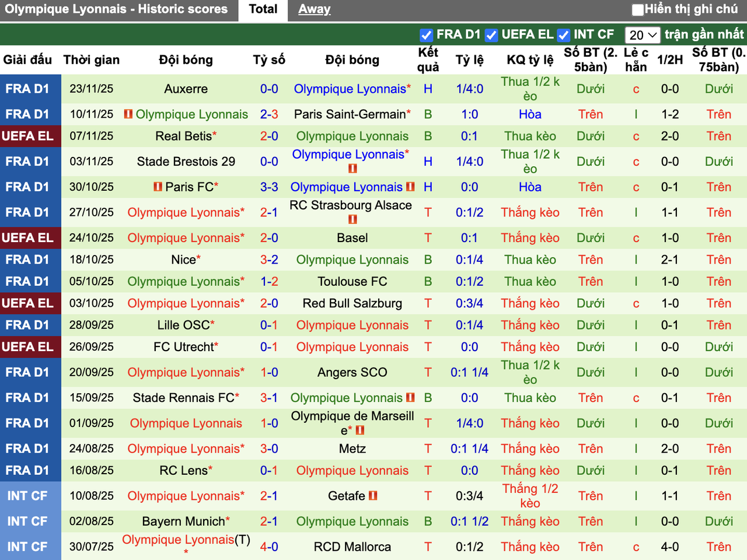Click the 4-0 score versus RCD Mallorca
This screenshot has height=560, width=747.
[x=269, y=547]
